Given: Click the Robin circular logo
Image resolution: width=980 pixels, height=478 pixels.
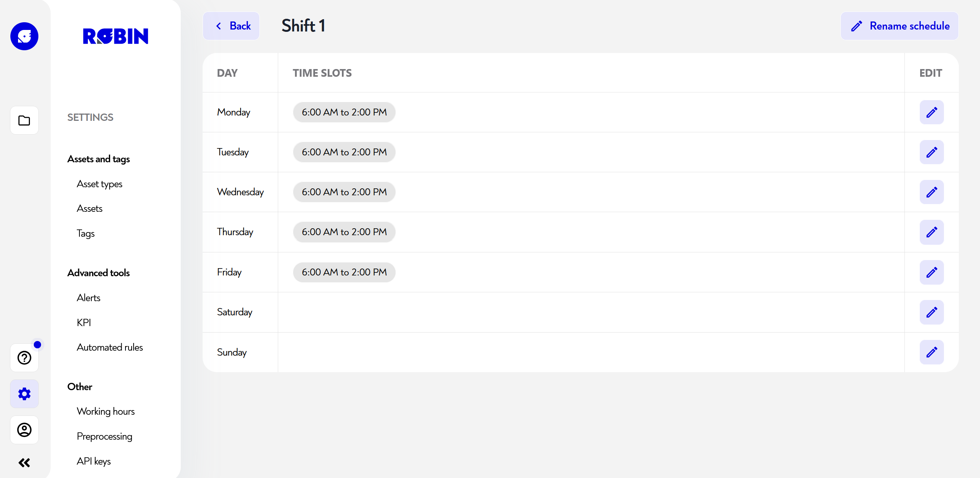Looking at the screenshot, I should coord(24,36).
